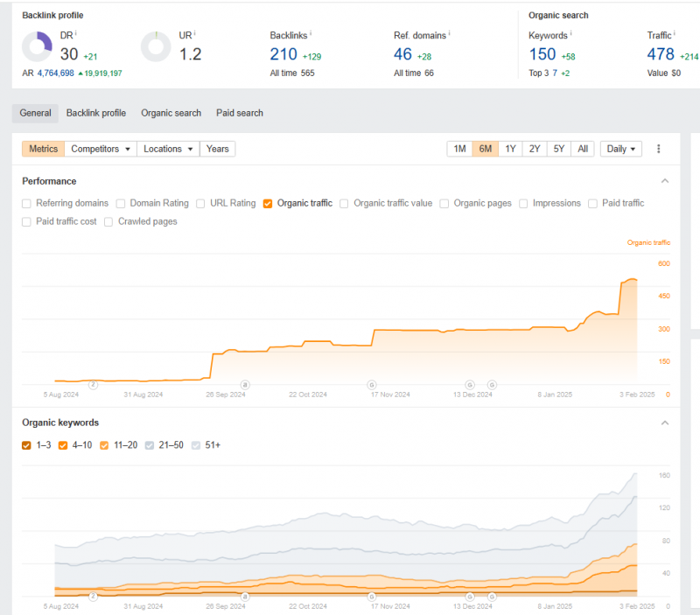This screenshot has width=700, height=615.
Task: Tick the Crawled pages checkbox
Action: point(109,221)
